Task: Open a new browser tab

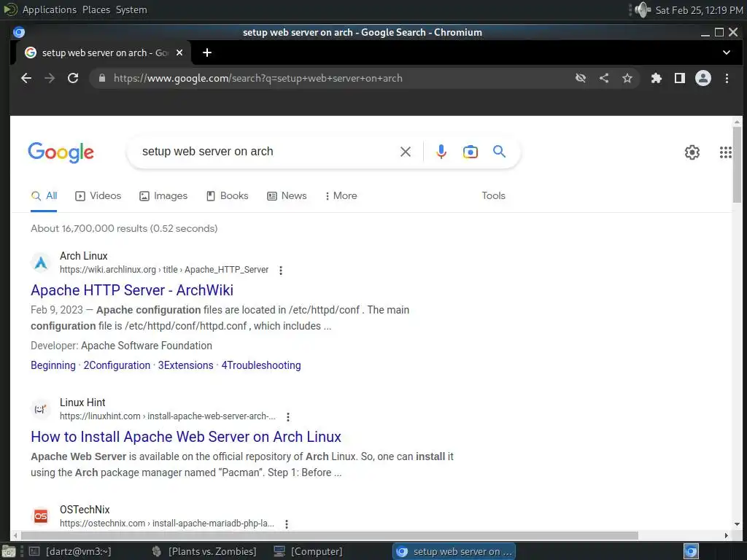Action: pos(206,52)
